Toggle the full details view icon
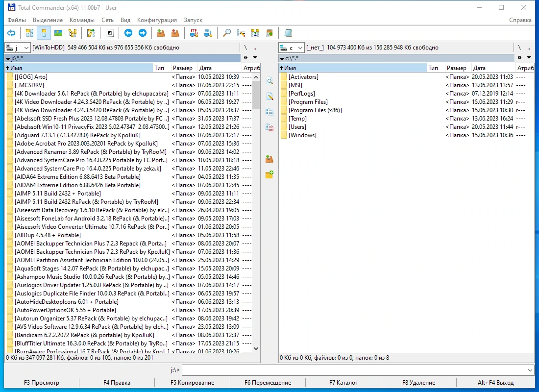539x392 pixels. 44,33
